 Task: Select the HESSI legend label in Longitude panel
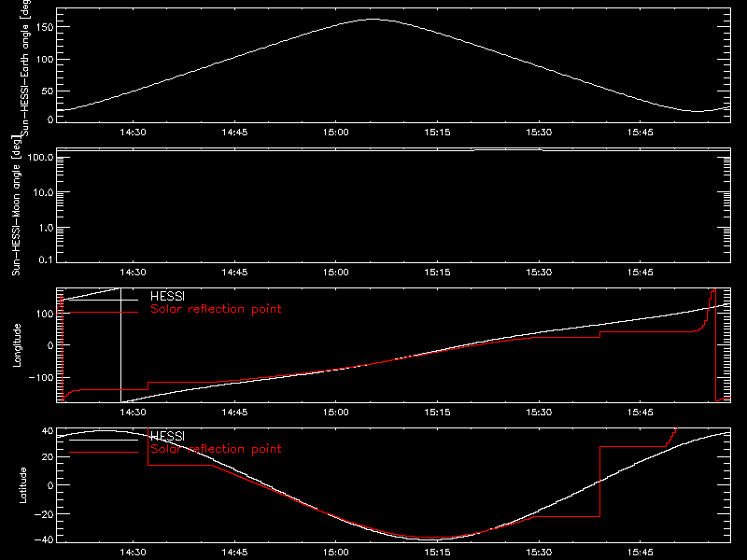(x=168, y=297)
